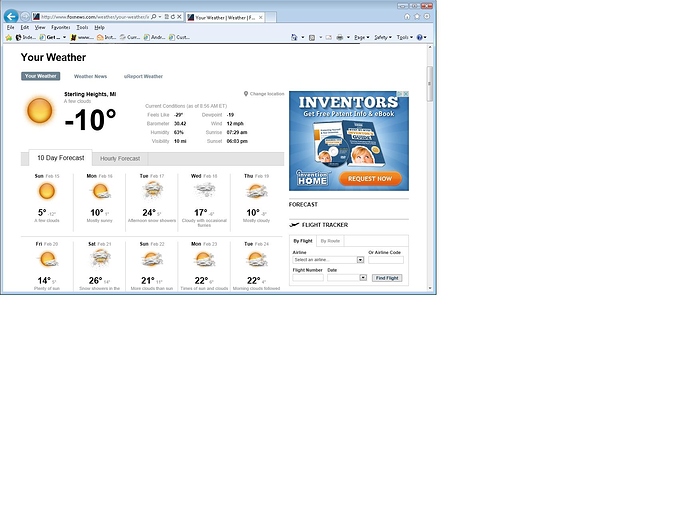The width and height of the screenshot is (690, 517).
Task: Click the Add to Favorites bar star icon
Action: pos(9,37)
